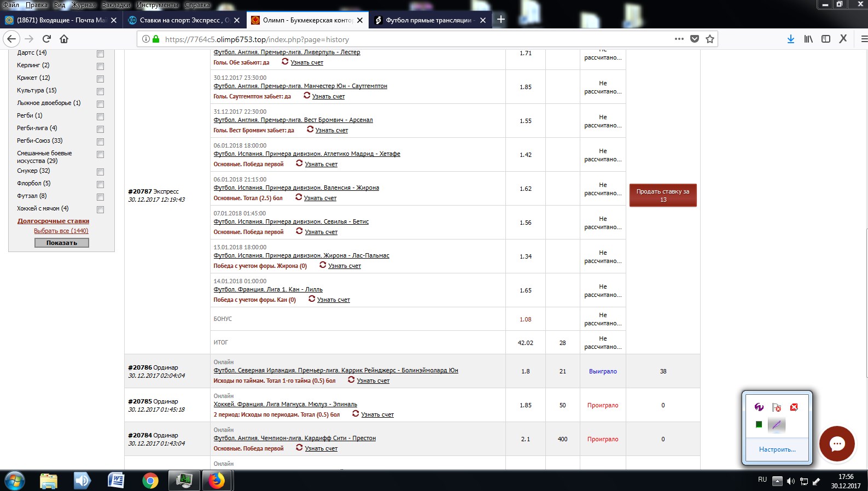868x491 pixels.
Task: Click the Выиграло status of bet #20786
Action: point(603,371)
